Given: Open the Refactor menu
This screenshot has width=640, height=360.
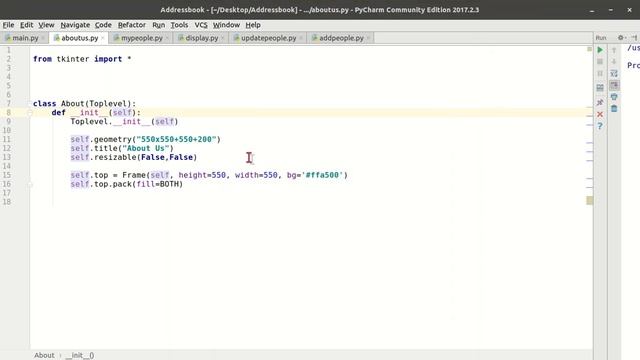Looking at the screenshot, I should pos(131,25).
